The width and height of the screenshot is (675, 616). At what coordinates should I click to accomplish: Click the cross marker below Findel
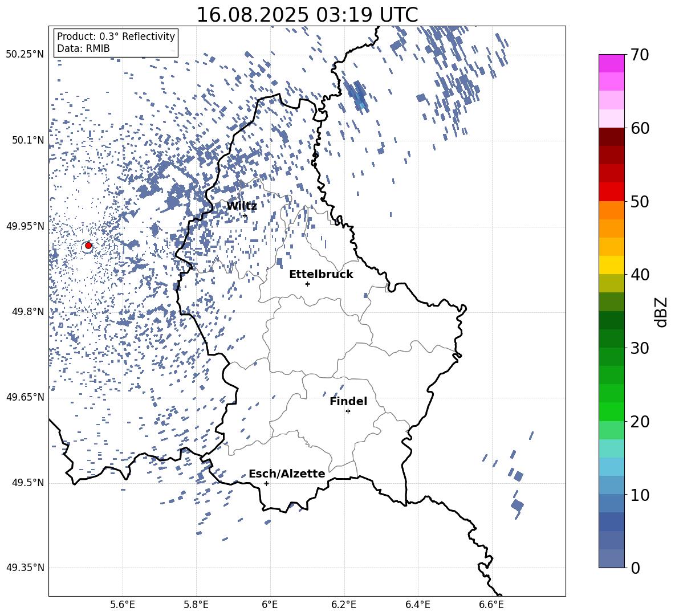[348, 411]
